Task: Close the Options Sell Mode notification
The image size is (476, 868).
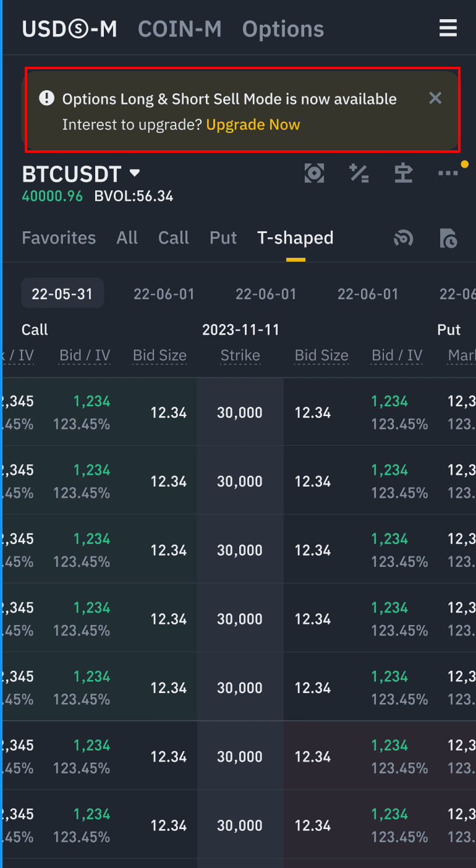Action: click(x=435, y=98)
